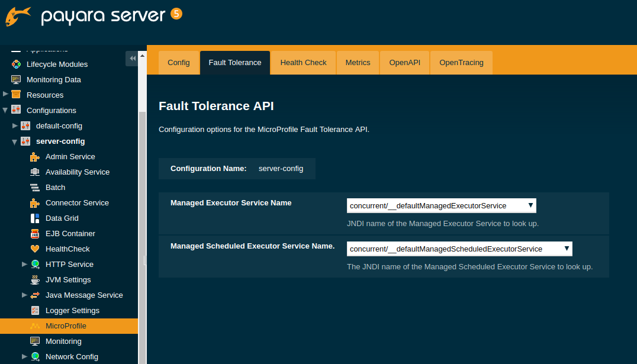Select Batch under server-config
637x364 pixels.
click(55, 187)
